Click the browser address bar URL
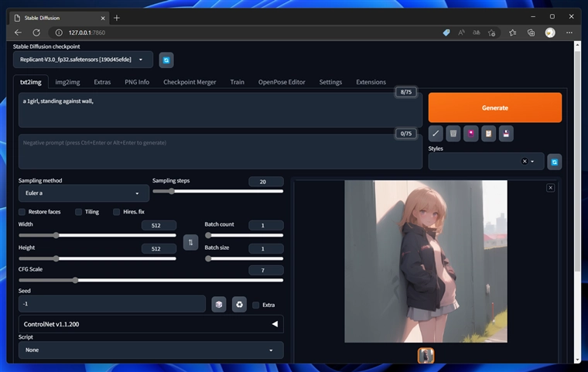The width and height of the screenshot is (588, 372). point(87,32)
